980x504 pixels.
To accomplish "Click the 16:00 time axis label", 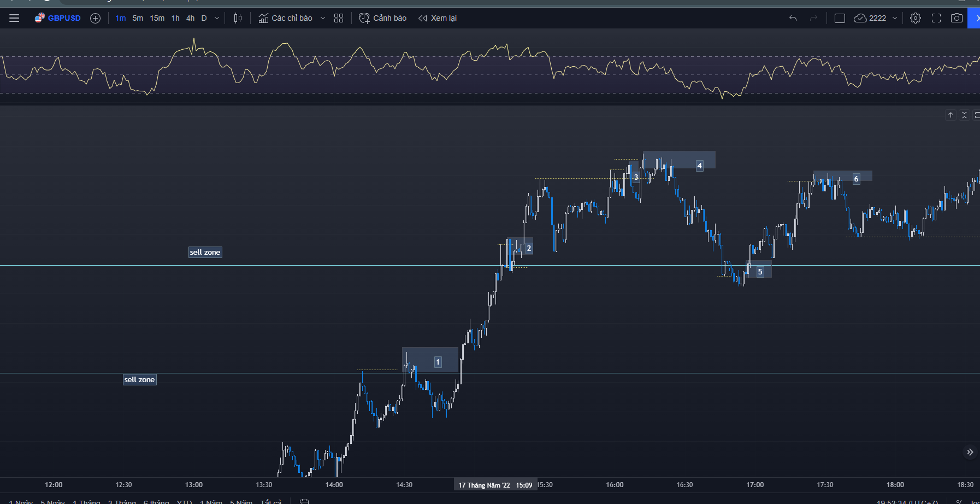I will point(615,485).
